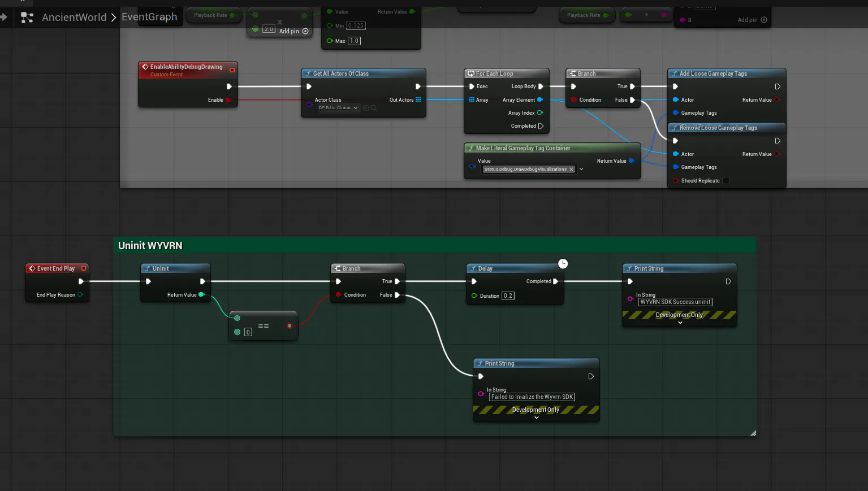The height and width of the screenshot is (491, 868).
Task: Click the Out Actors array pin
Action: pos(418,99)
